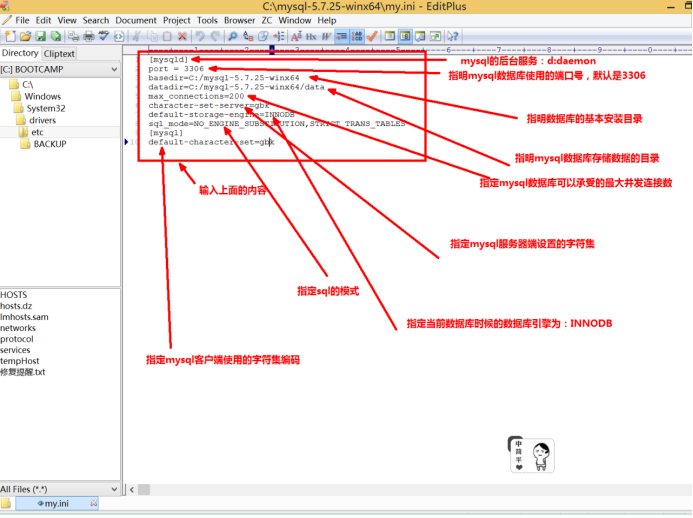Select the protocol file
693x518 pixels.
(x=17, y=339)
